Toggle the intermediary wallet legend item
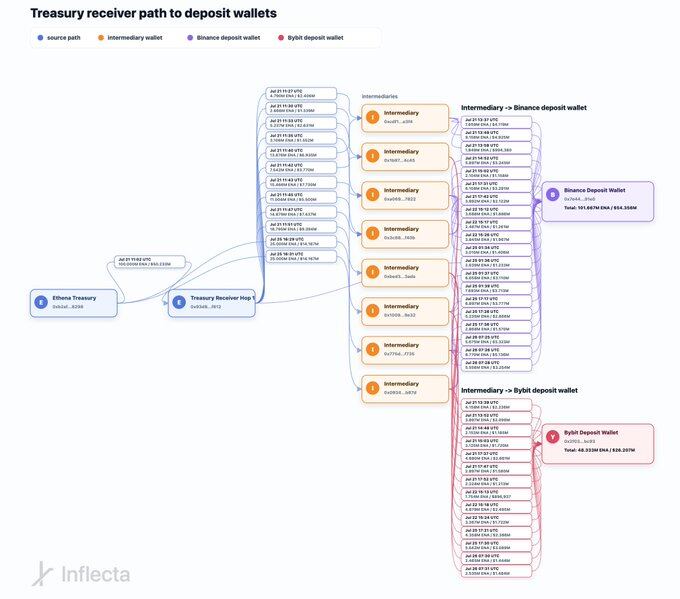680x599 pixels. pos(132,37)
